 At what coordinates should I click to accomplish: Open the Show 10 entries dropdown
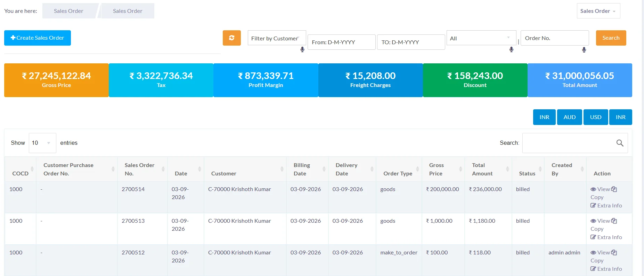click(42, 143)
